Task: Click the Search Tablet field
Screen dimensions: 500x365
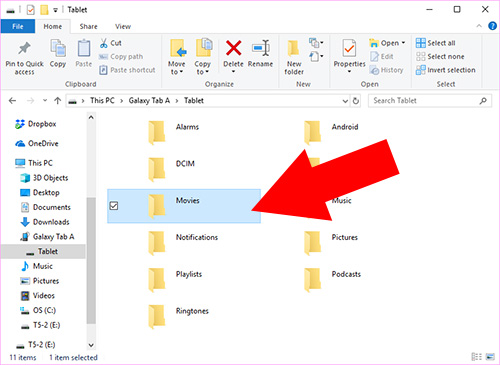Action: click(x=430, y=100)
